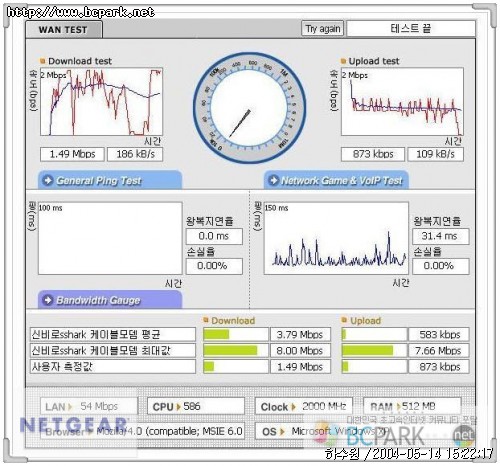The width and height of the screenshot is (500, 466).
Task: Select the 7.66 Mbps upload value
Action: pos(439,350)
